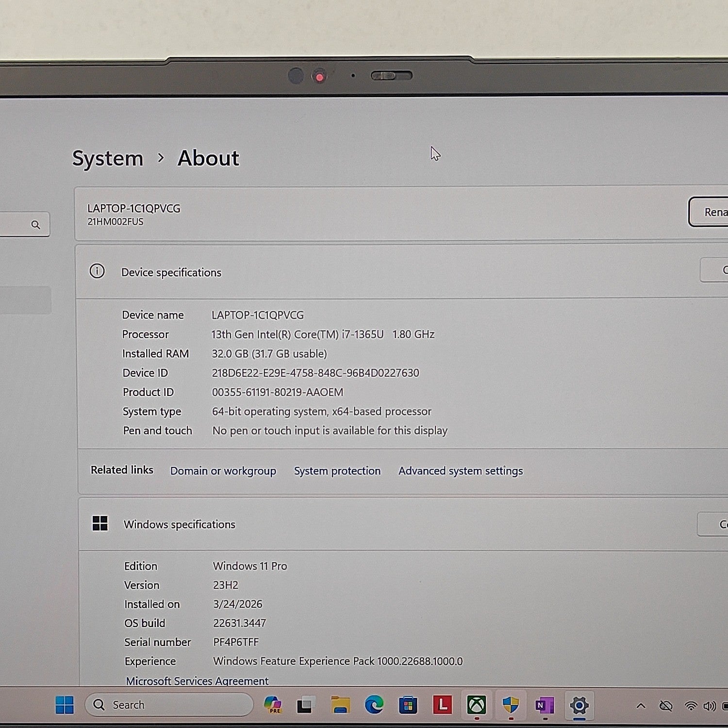Go back to System breadcrumb
Viewport: 728px width, 728px height.
[108, 158]
